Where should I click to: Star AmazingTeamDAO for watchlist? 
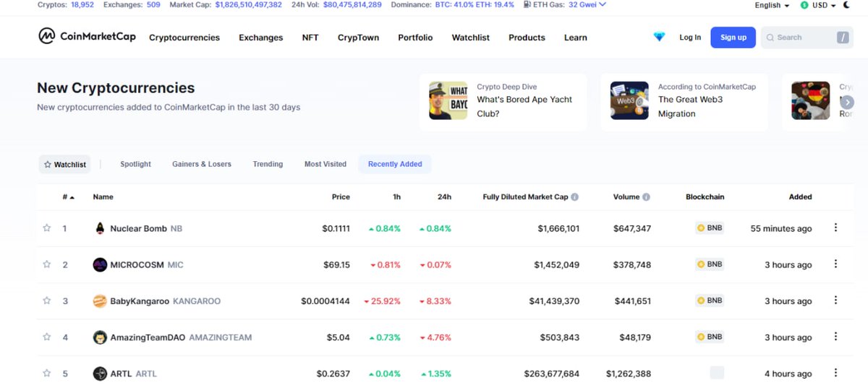click(47, 337)
